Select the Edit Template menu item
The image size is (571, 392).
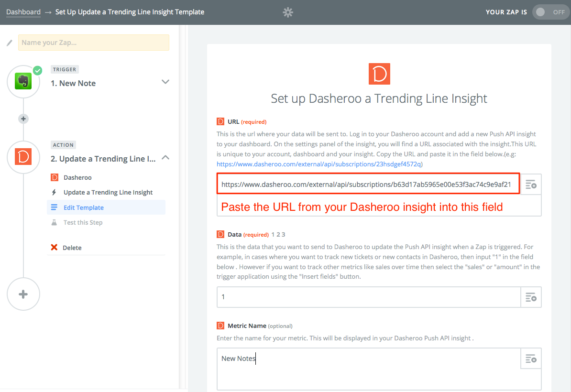[x=106, y=207]
